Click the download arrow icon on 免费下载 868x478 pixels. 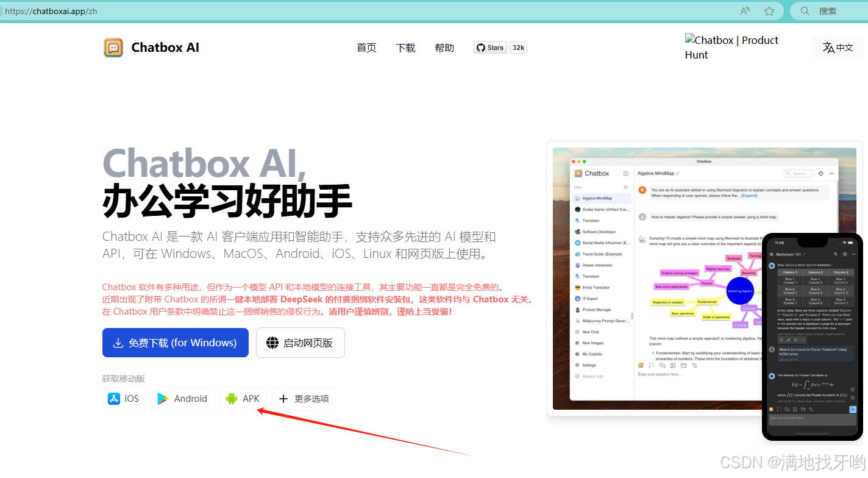(118, 343)
